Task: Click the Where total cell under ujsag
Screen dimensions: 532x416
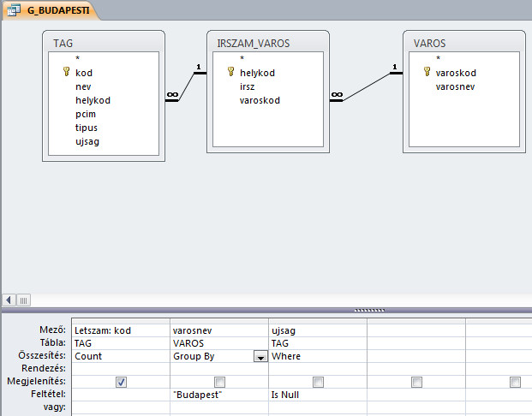Action: point(317,356)
